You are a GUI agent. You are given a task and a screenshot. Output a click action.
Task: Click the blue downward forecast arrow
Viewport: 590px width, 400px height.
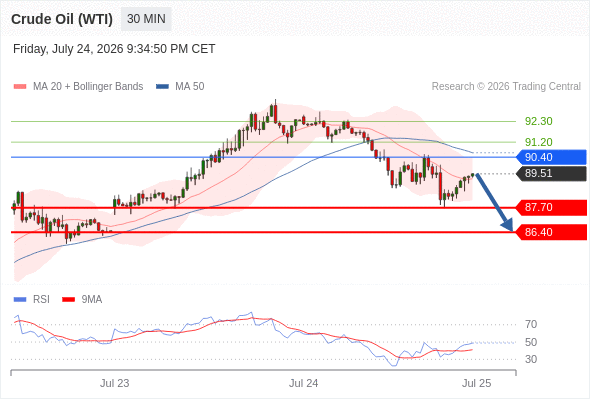[494, 202]
